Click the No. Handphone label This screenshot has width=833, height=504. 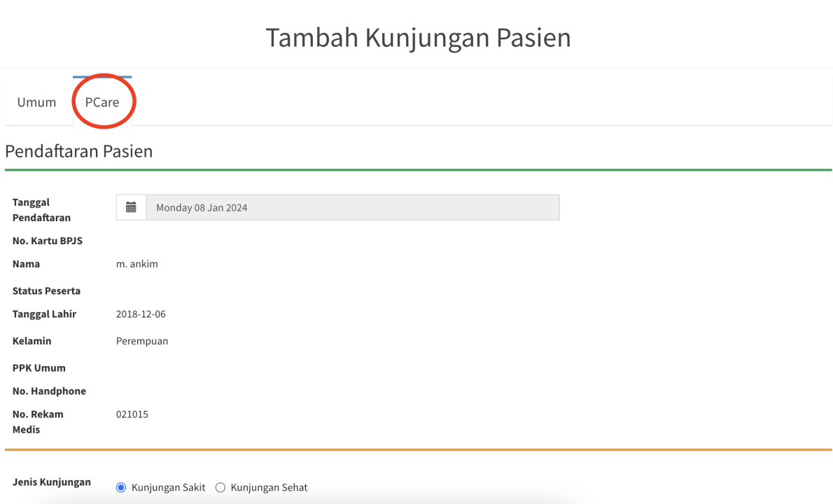[49, 391]
